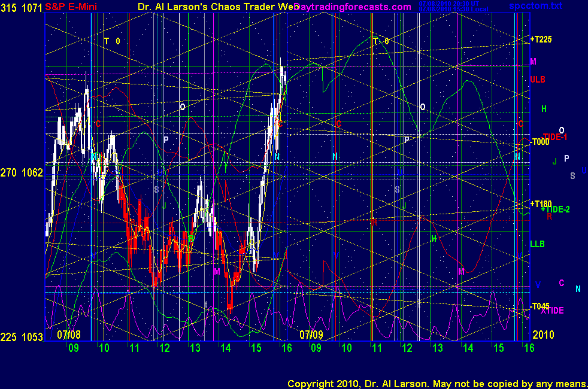The height and width of the screenshot is (389, 588).
Task: Click the "15" hour label under the 07/09 session
Action: click(498, 348)
